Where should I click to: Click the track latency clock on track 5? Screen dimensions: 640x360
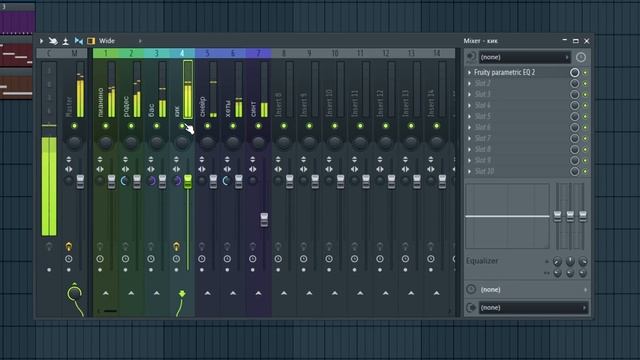click(202, 259)
